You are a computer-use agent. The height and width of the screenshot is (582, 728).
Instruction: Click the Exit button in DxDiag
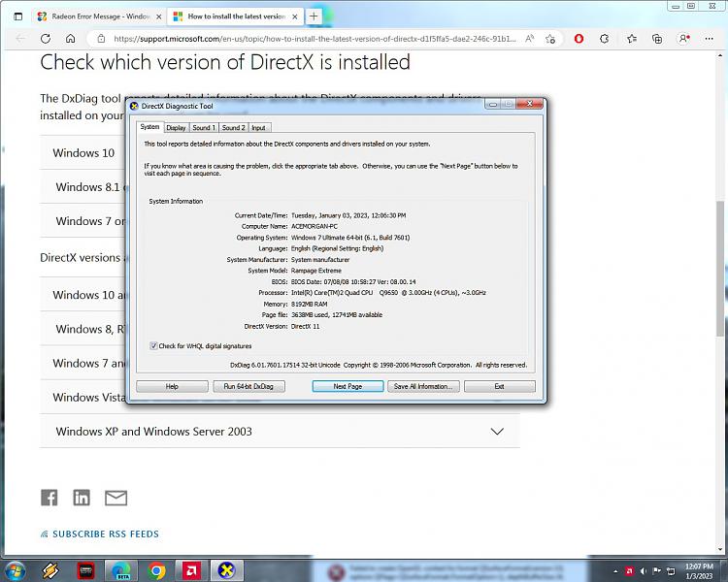point(500,386)
